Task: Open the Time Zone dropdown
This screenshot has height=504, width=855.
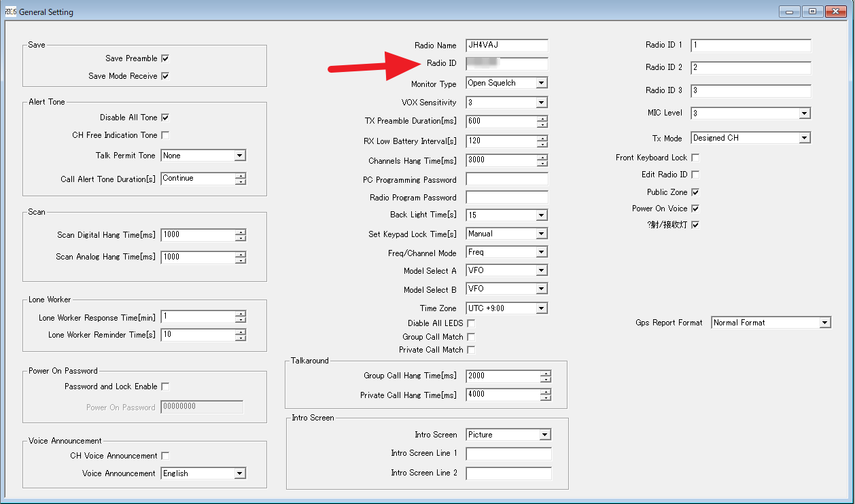Action: tap(541, 308)
